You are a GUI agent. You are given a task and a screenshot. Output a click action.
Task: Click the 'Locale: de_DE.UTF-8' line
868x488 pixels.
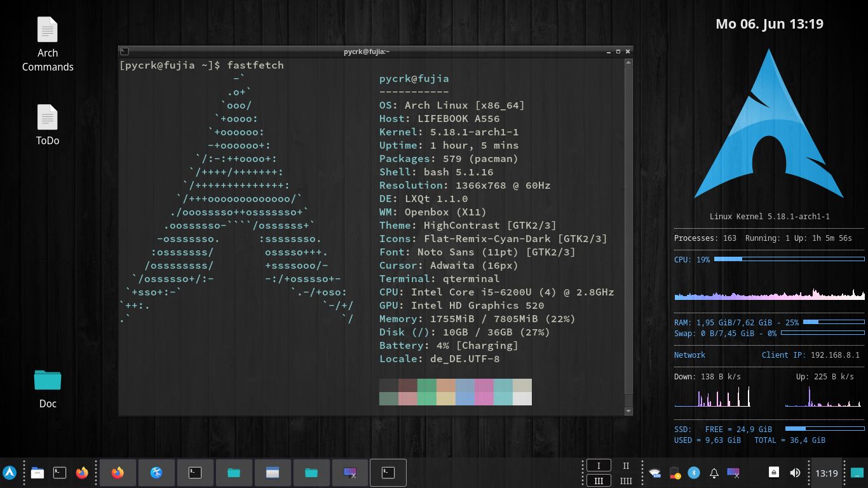tap(439, 358)
